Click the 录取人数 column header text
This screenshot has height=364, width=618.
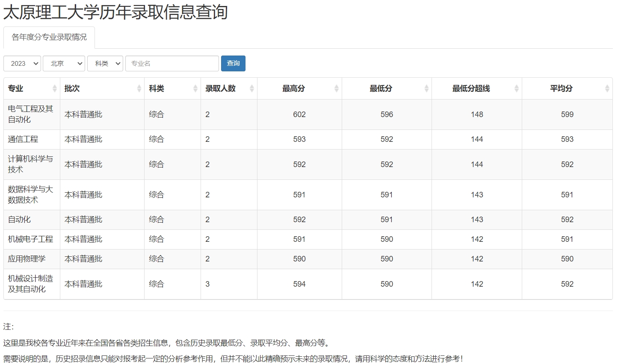220,88
